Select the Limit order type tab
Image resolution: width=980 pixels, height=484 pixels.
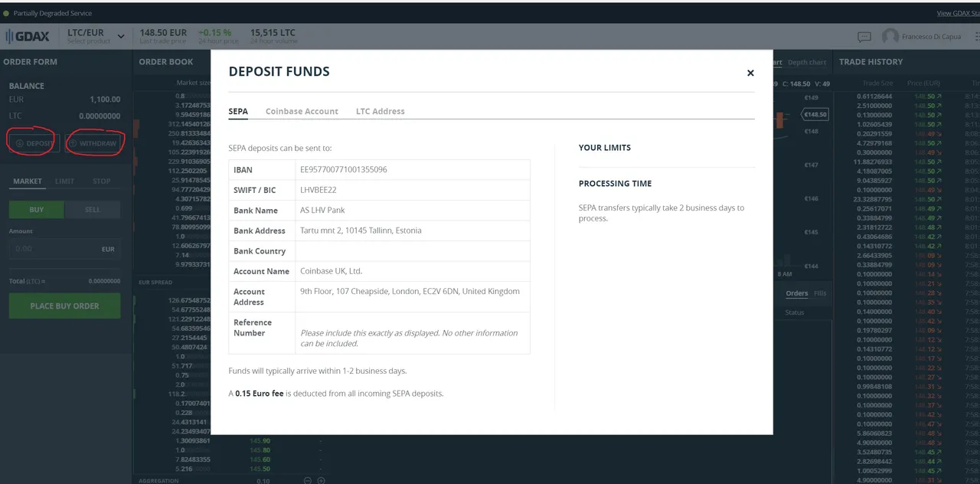pyautogui.click(x=64, y=181)
